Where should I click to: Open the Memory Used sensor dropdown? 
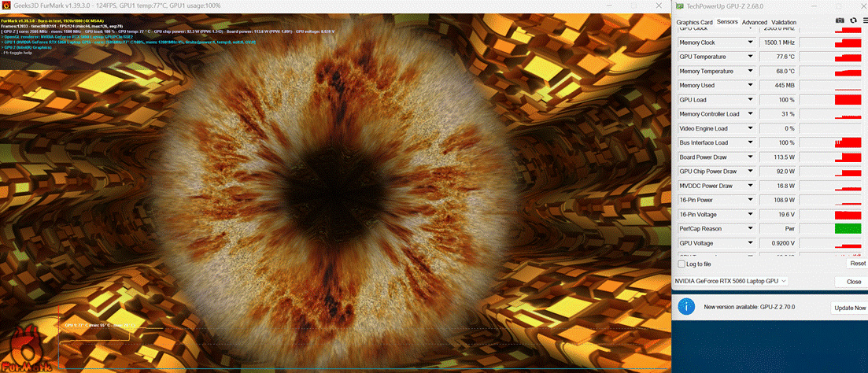[x=752, y=86]
